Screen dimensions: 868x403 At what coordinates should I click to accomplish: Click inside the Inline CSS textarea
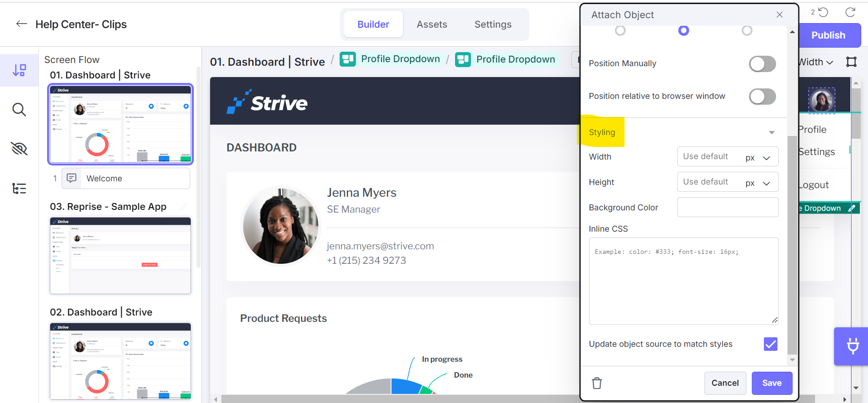tap(683, 281)
